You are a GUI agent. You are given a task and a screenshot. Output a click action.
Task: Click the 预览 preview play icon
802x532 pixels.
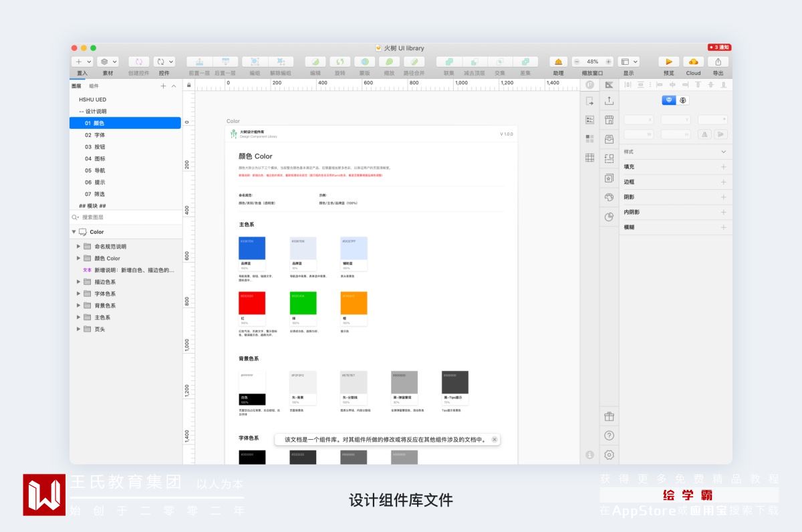pyautogui.click(x=669, y=61)
